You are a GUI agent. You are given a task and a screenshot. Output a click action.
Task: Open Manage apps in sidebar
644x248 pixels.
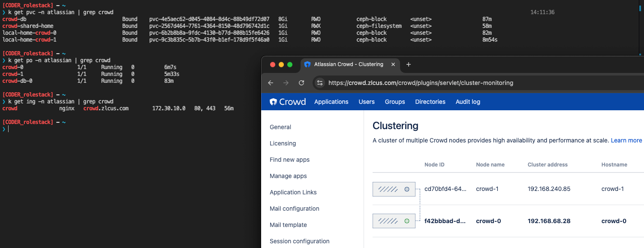[289, 176]
